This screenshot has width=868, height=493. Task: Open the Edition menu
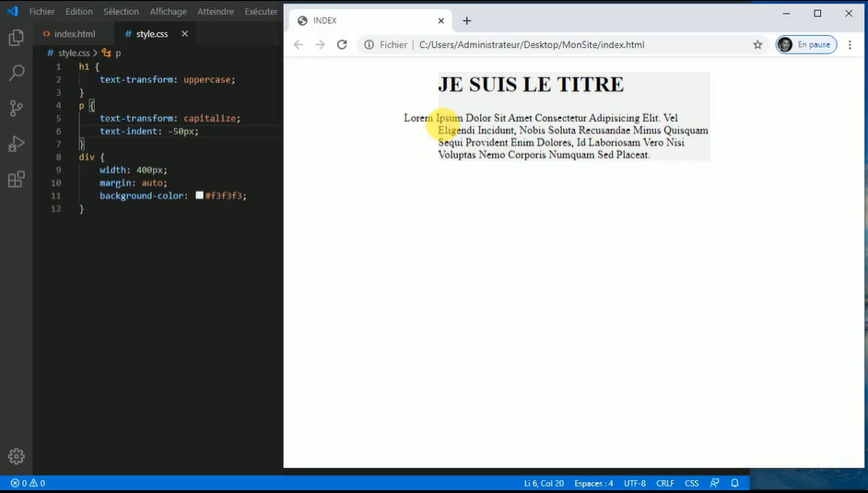(x=79, y=11)
